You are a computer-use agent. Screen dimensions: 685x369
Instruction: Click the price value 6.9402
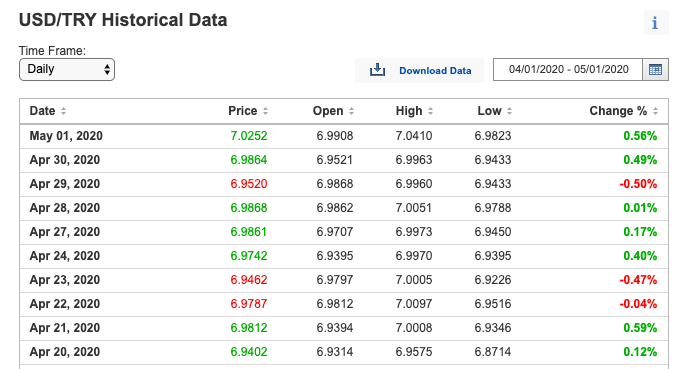249,352
